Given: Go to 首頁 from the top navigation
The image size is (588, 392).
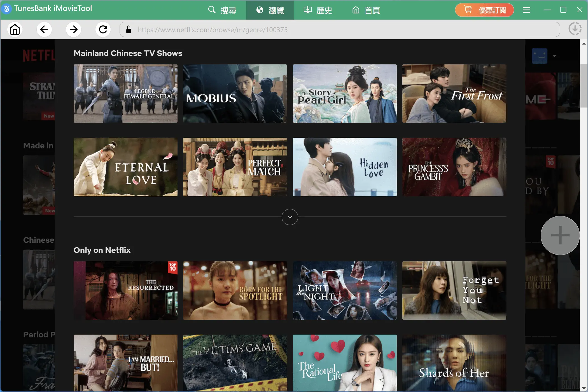Looking at the screenshot, I should coord(366,10).
